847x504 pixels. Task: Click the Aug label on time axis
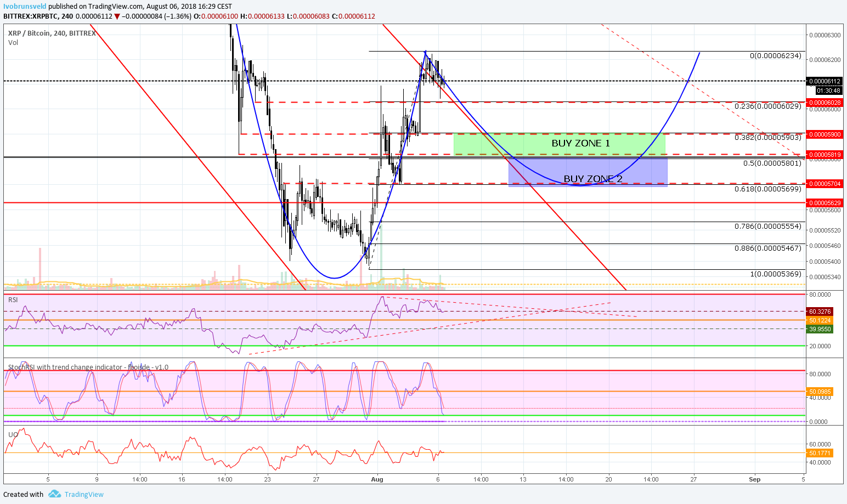pos(377,479)
